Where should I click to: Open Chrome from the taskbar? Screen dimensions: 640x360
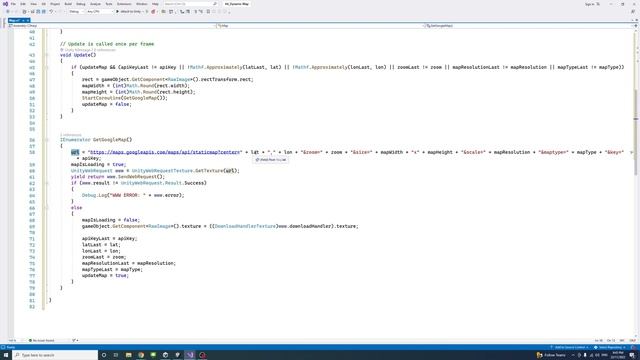click(141, 355)
